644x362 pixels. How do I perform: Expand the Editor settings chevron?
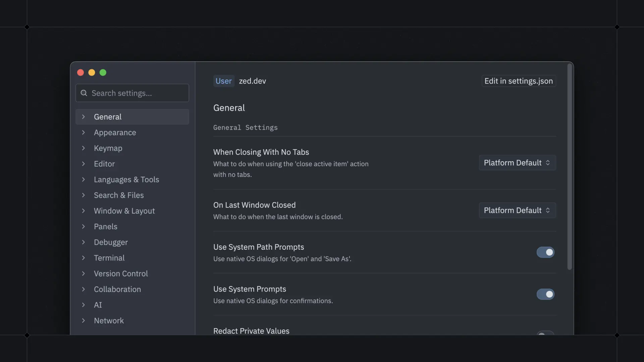[x=84, y=164]
